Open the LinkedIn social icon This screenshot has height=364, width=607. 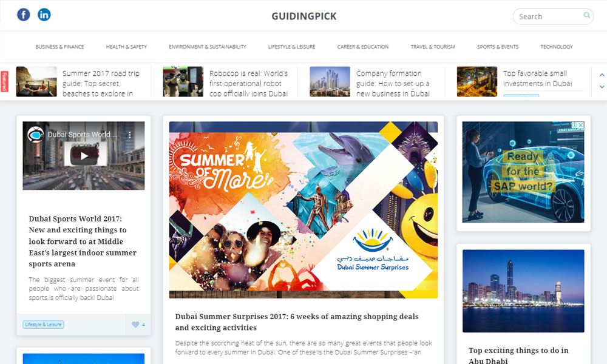[x=44, y=15]
